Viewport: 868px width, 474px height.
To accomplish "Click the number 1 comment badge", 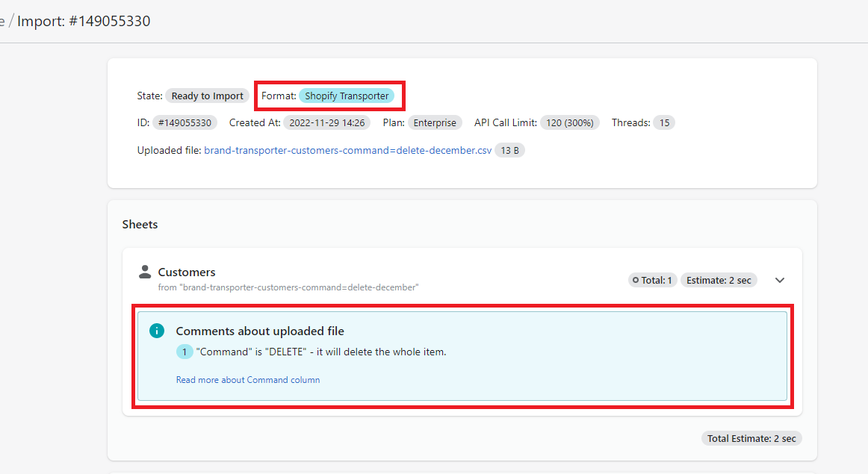I will pyautogui.click(x=185, y=352).
